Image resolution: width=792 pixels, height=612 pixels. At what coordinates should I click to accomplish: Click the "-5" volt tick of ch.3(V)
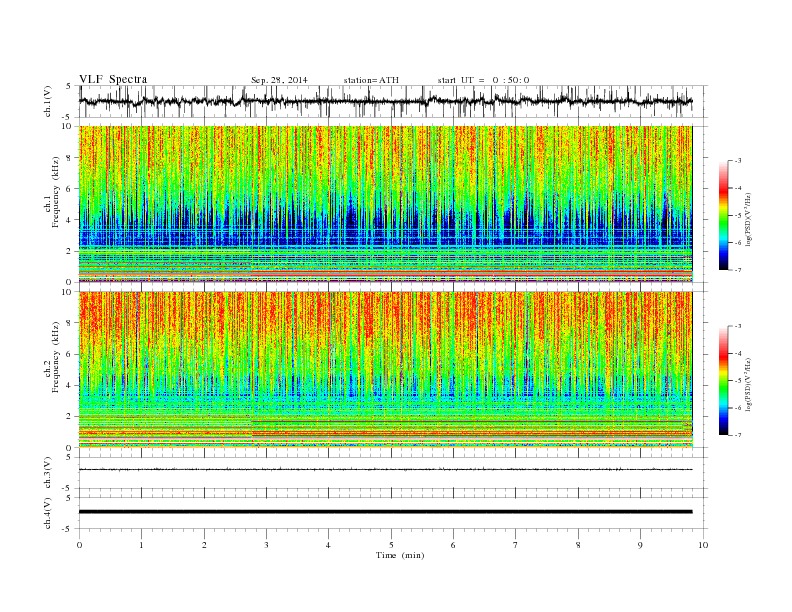pyautogui.click(x=67, y=489)
